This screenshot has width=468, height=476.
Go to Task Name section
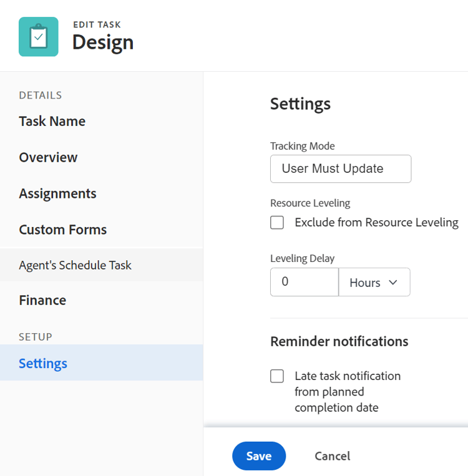(x=52, y=121)
